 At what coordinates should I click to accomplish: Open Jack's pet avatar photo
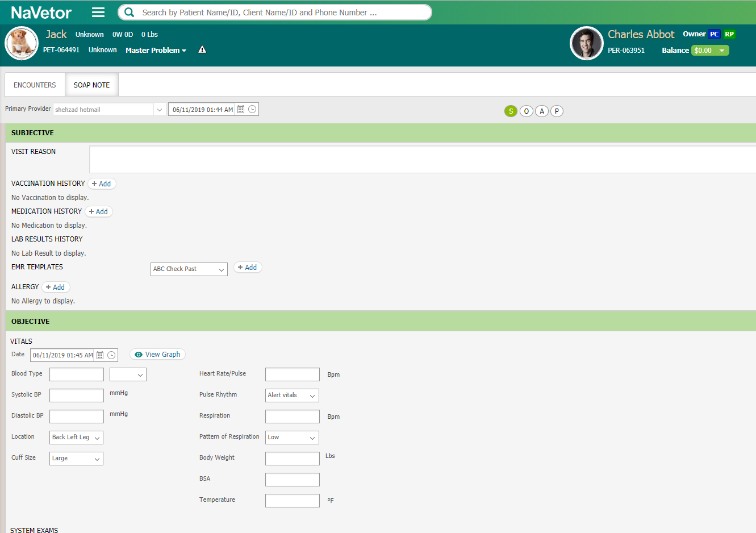(x=22, y=43)
